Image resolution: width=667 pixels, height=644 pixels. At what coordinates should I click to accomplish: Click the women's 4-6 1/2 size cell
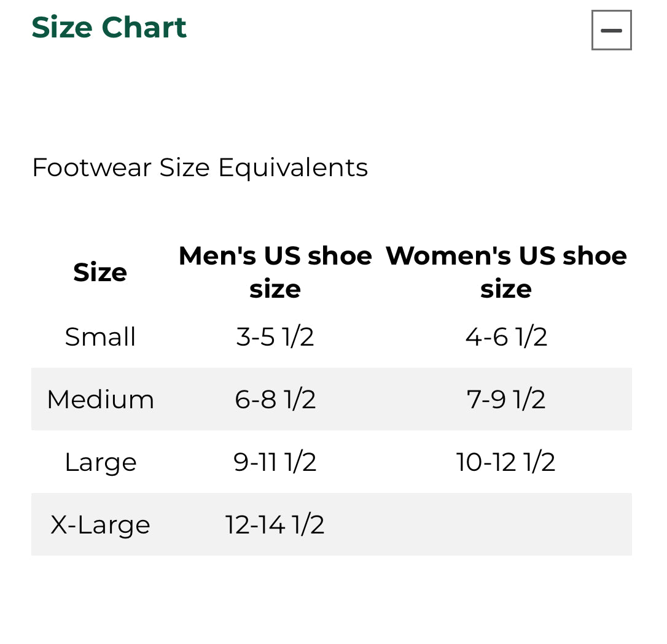506,337
